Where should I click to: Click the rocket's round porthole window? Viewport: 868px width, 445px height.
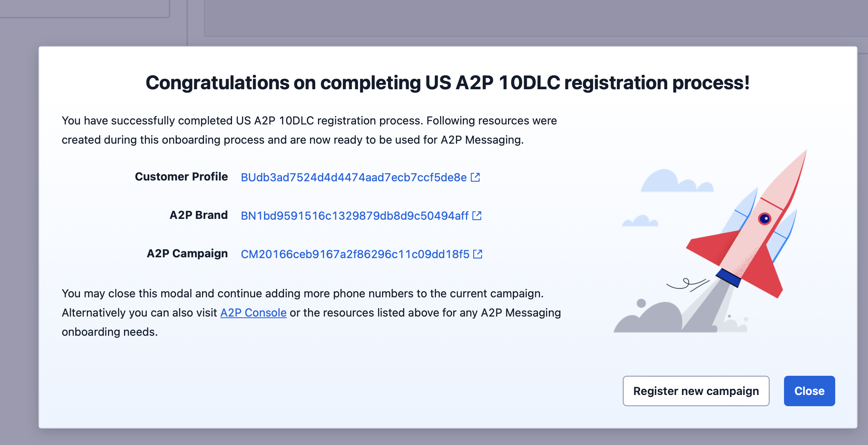point(764,219)
